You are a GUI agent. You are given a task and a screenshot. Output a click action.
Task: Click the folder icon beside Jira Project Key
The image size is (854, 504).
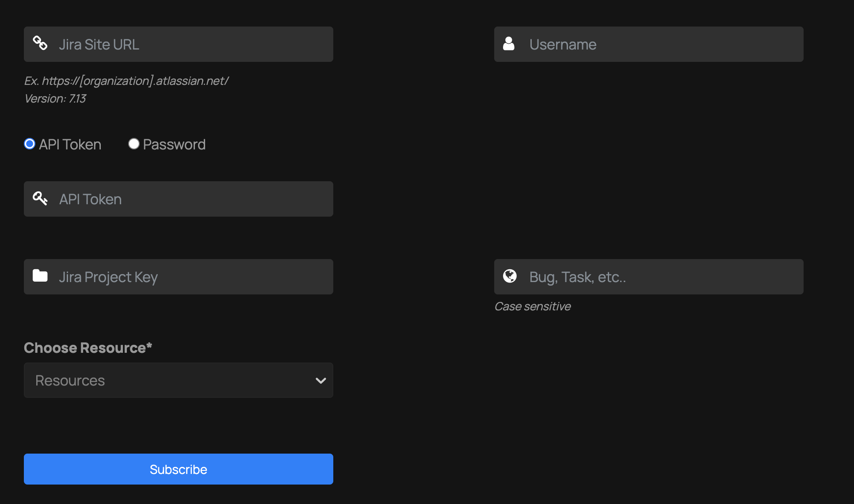pos(40,276)
